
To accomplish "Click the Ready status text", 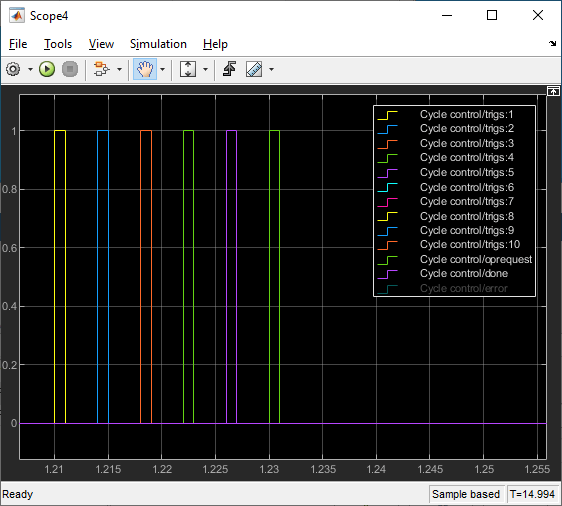I will pos(18,495).
